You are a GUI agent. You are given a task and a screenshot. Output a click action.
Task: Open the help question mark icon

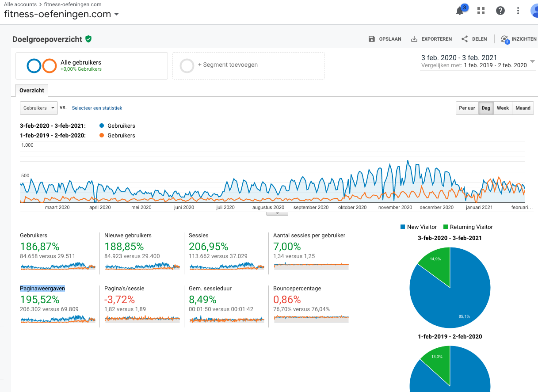click(500, 11)
